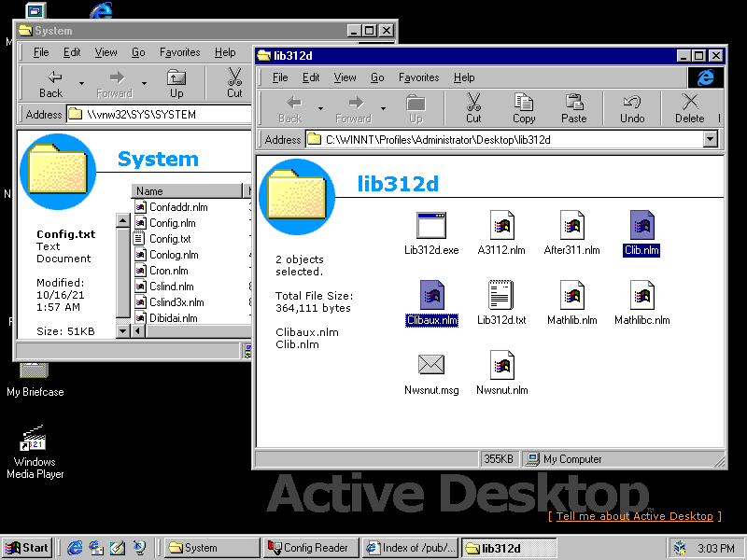
Task: Click the system tray icon beside the clock
Action: pos(681,548)
